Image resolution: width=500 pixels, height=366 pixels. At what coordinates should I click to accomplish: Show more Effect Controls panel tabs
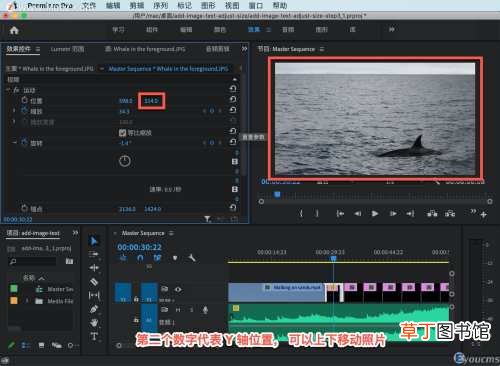click(x=244, y=49)
